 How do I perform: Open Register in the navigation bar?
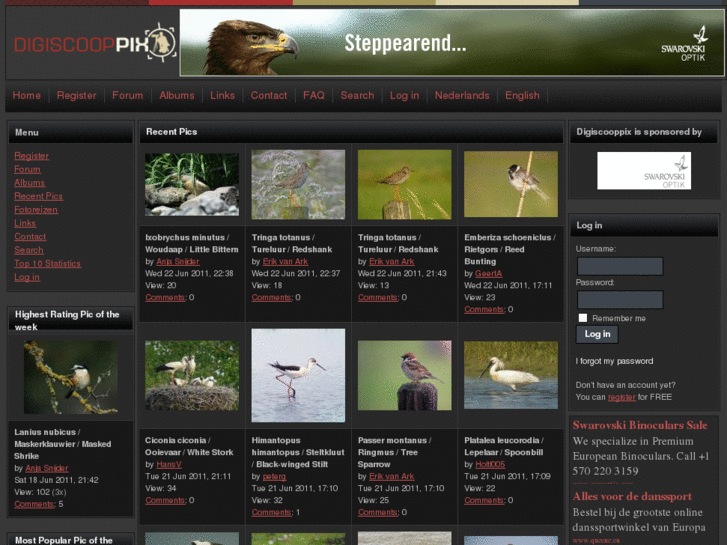tap(77, 96)
